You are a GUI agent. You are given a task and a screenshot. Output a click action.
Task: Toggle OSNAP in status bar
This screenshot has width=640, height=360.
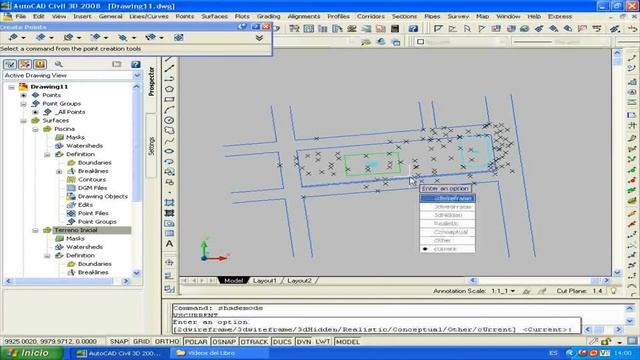coord(224,341)
